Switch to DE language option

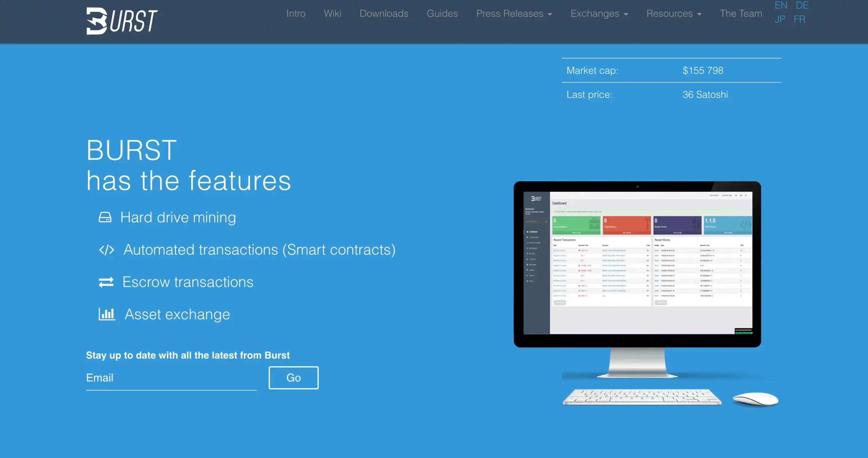802,5
